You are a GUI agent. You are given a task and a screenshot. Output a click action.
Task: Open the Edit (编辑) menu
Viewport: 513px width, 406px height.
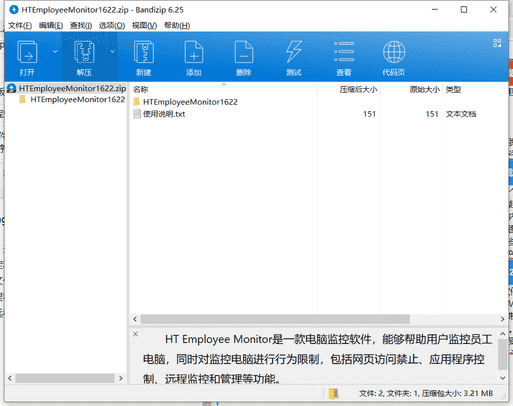51,26
